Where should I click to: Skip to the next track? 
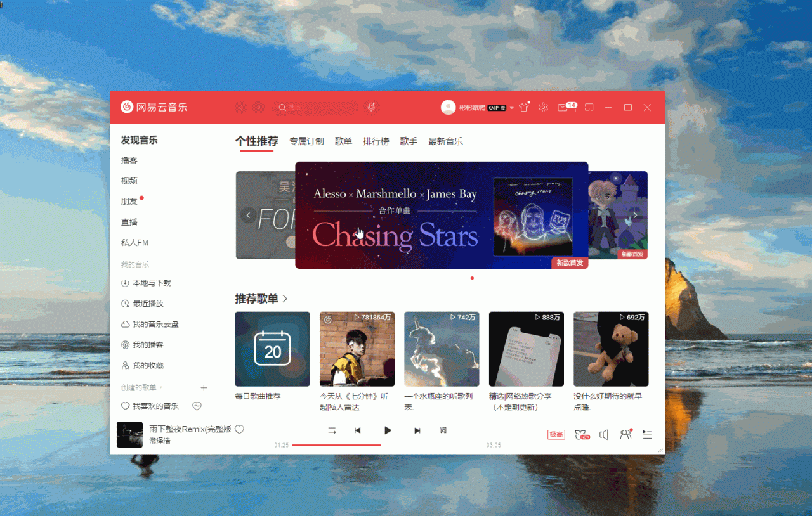417,430
